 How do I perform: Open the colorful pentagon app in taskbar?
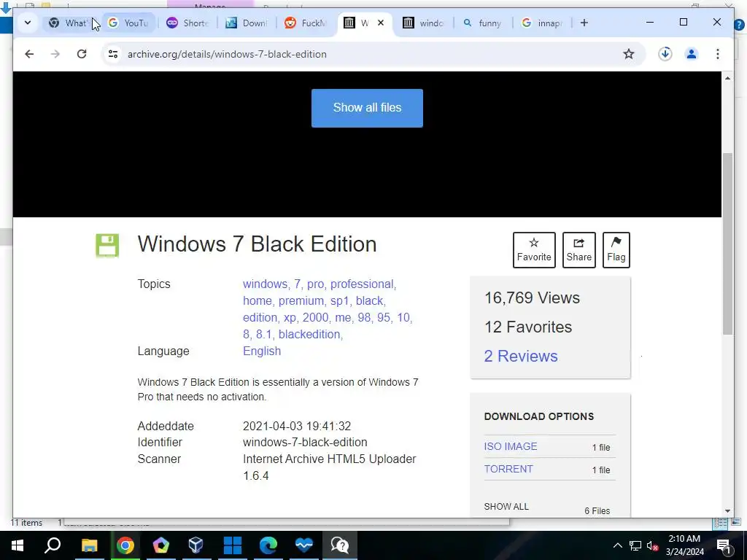click(160, 545)
